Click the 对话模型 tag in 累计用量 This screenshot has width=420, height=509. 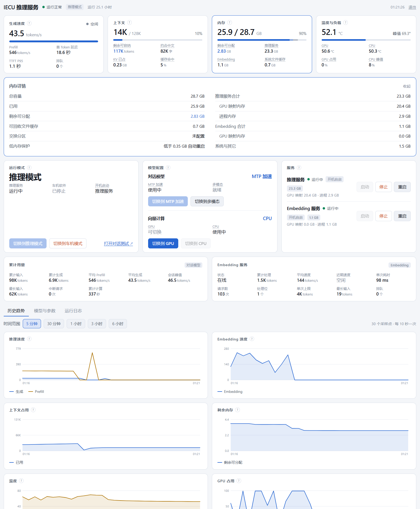[193, 265]
